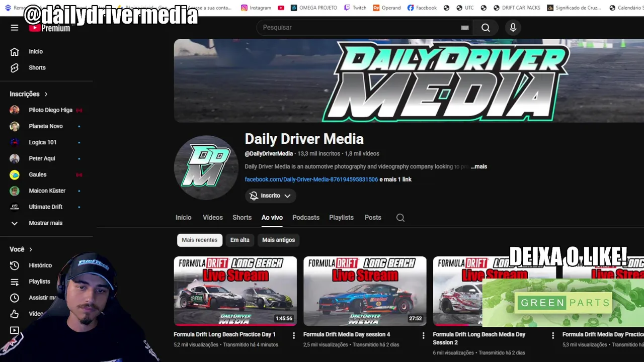Switch to the channel Início tab
Image resolution: width=644 pixels, height=362 pixels.
click(183, 217)
